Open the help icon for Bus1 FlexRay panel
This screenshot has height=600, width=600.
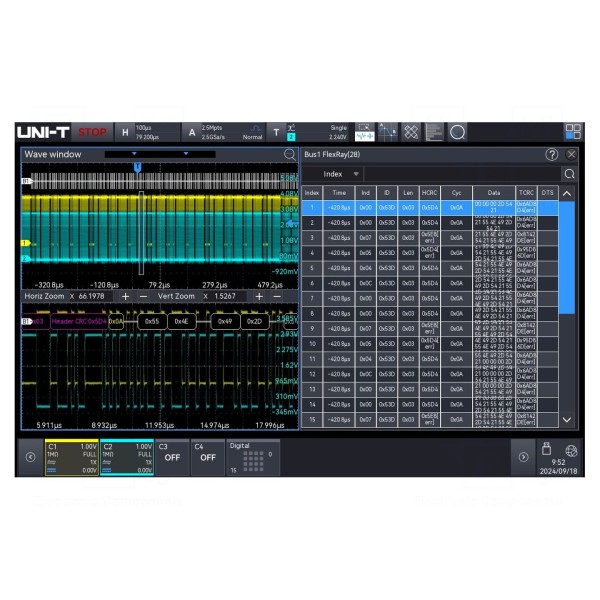(x=551, y=155)
